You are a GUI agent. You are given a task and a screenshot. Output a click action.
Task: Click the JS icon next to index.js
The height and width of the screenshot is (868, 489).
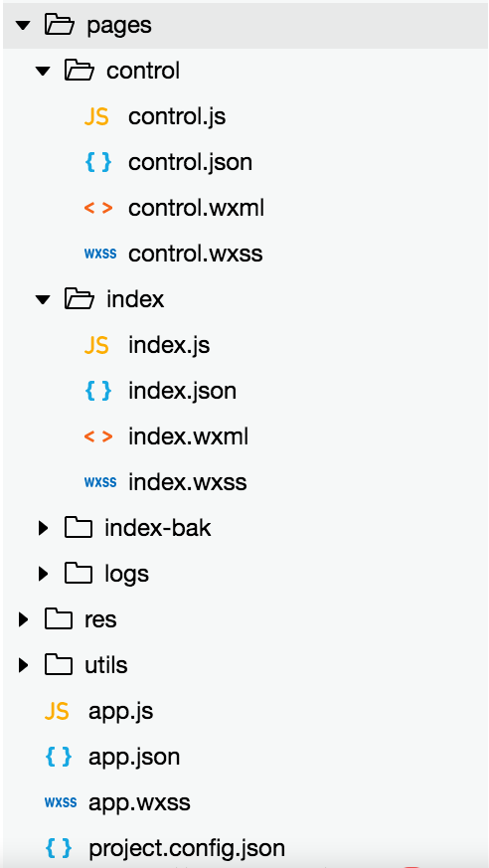tap(96, 345)
